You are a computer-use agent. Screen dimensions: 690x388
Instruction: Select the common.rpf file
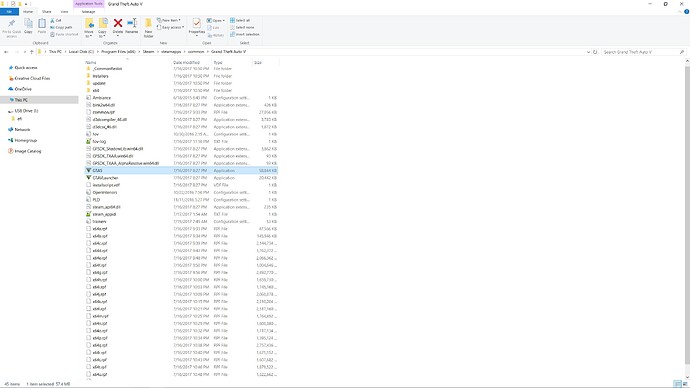pos(181,112)
